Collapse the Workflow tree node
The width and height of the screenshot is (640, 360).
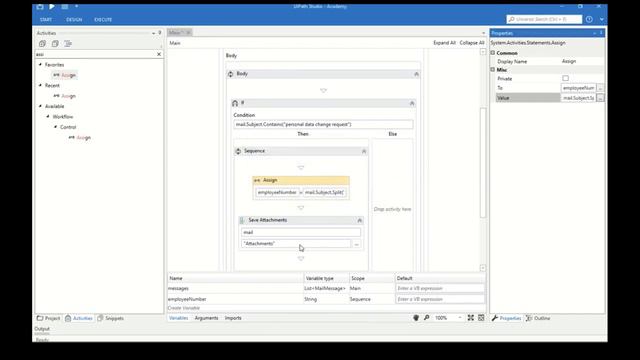48,117
